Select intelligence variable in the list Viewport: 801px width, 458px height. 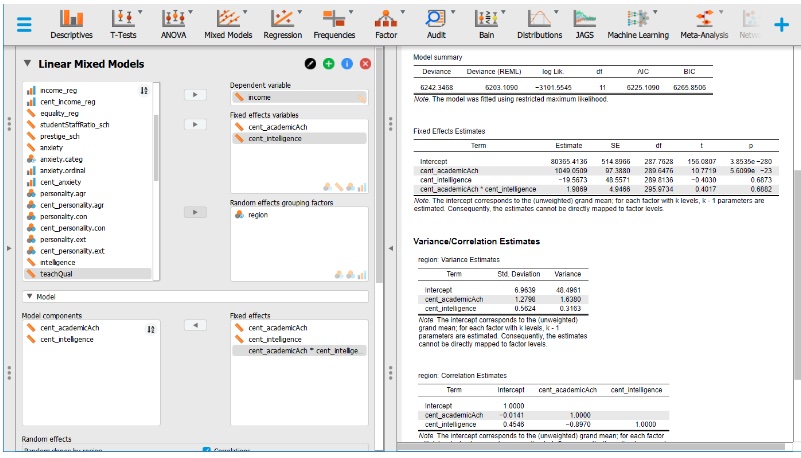tap(88, 262)
